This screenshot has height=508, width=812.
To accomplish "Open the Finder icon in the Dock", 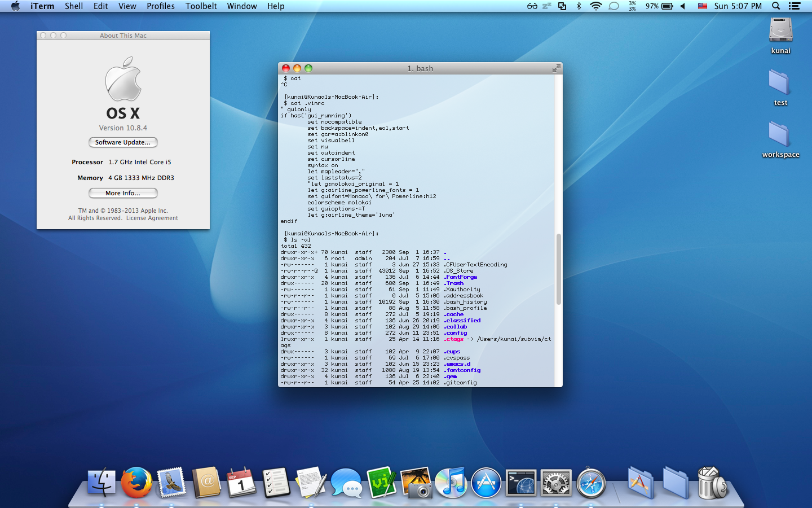I will tap(102, 483).
